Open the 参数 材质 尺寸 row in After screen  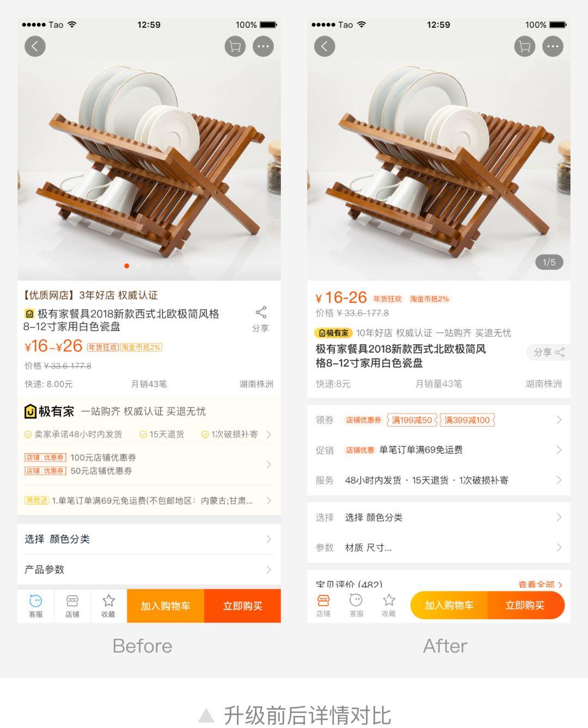point(439,547)
